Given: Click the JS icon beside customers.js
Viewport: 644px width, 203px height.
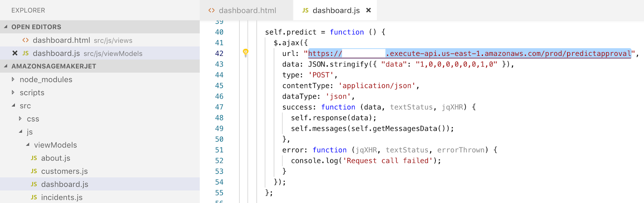Looking at the screenshot, I should [x=34, y=171].
